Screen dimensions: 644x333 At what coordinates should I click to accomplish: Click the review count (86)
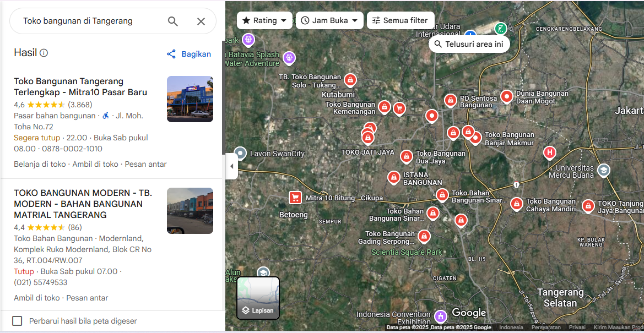pos(75,227)
